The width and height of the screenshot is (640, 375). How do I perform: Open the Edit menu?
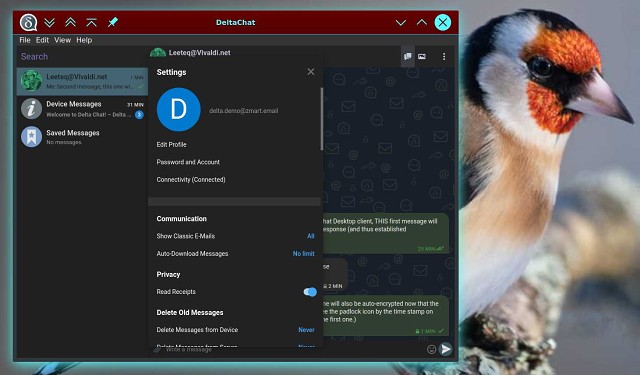pyautogui.click(x=42, y=40)
